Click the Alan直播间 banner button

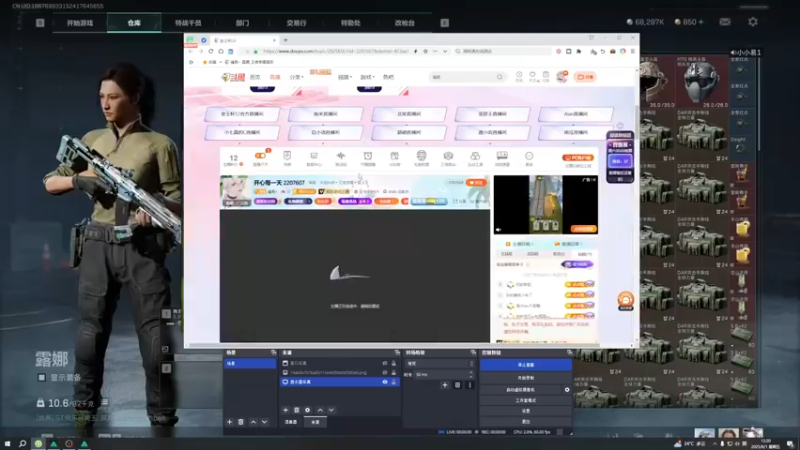point(576,114)
